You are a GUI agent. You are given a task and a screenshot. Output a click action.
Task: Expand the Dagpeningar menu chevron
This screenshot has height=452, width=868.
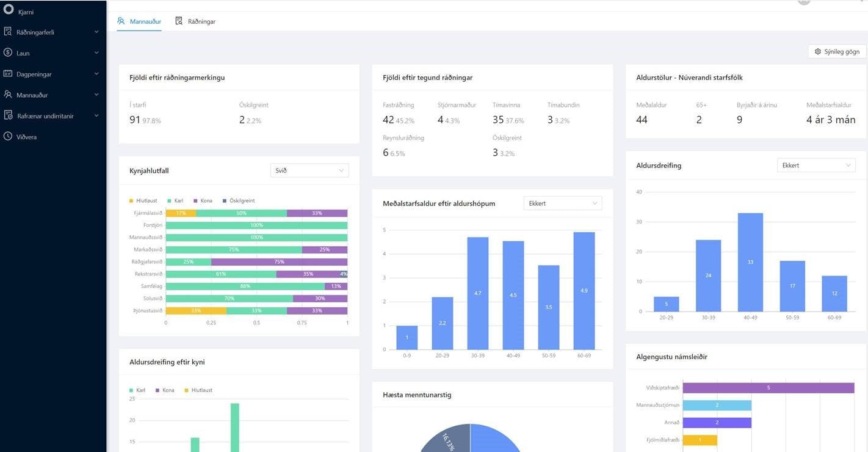click(96, 74)
